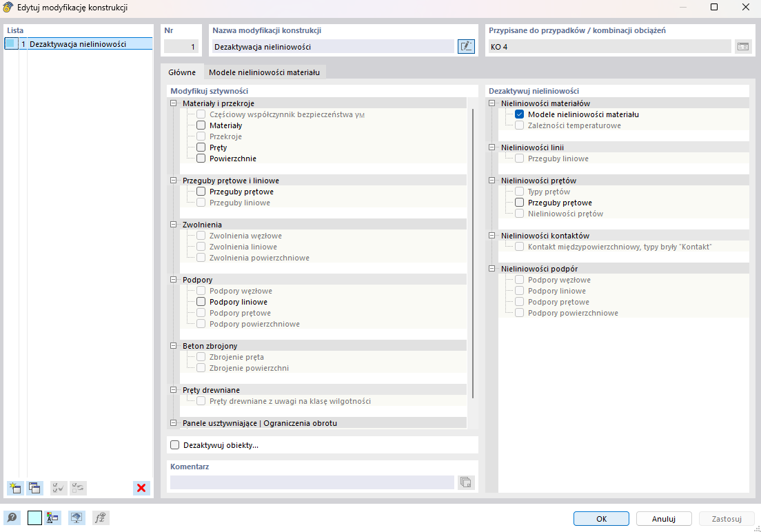Tick the Podpory liniowe checkbox

[201, 302]
